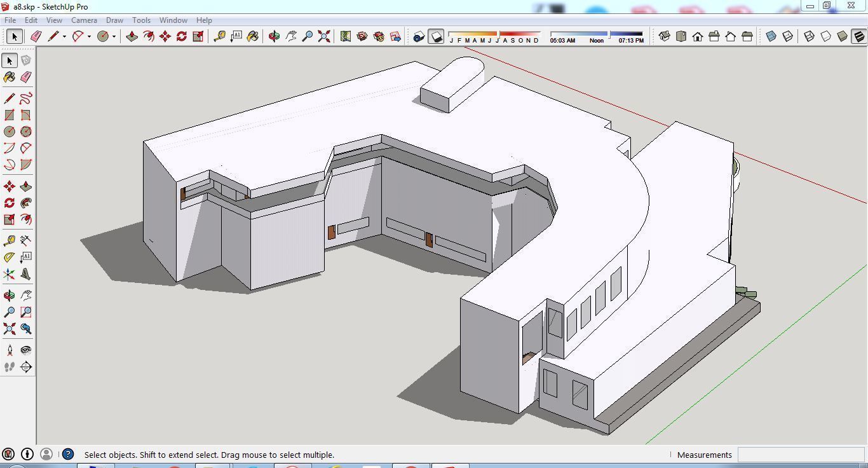This screenshot has width=868, height=468.
Task: Select Rotated Rectangle tool in left palette
Action: pyautogui.click(x=26, y=115)
